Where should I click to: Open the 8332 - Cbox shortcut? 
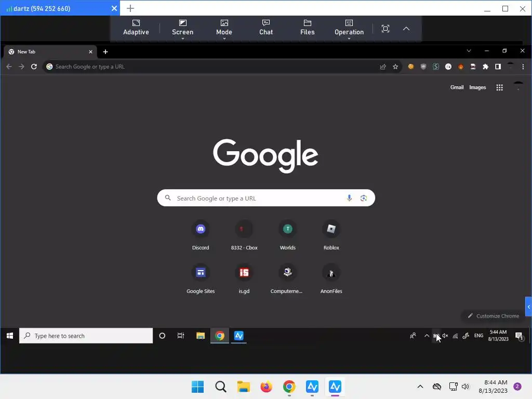[x=244, y=235]
